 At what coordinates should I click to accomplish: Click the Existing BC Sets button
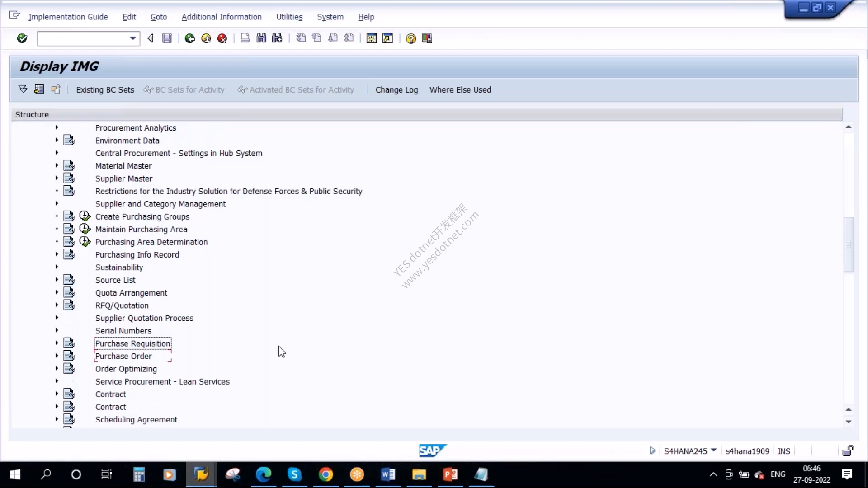click(x=105, y=89)
